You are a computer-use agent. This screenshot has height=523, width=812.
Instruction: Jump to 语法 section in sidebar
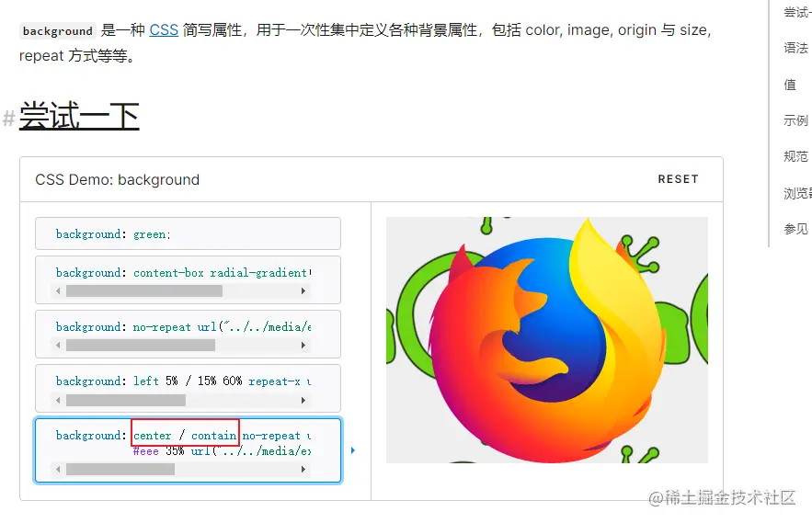[795, 48]
